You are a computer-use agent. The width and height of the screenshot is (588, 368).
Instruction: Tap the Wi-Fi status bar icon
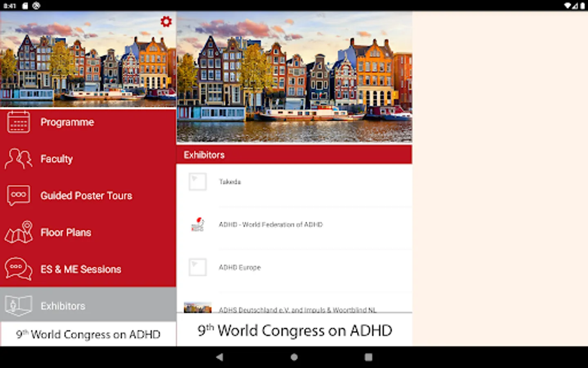tap(568, 6)
